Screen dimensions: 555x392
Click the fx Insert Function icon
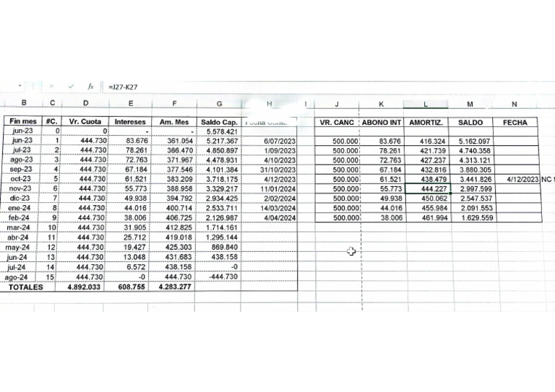(90, 86)
